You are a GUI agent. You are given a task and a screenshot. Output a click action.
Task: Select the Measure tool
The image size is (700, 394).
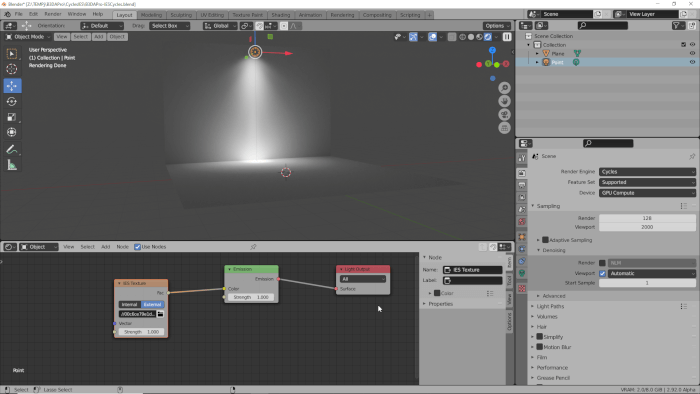(x=12, y=166)
